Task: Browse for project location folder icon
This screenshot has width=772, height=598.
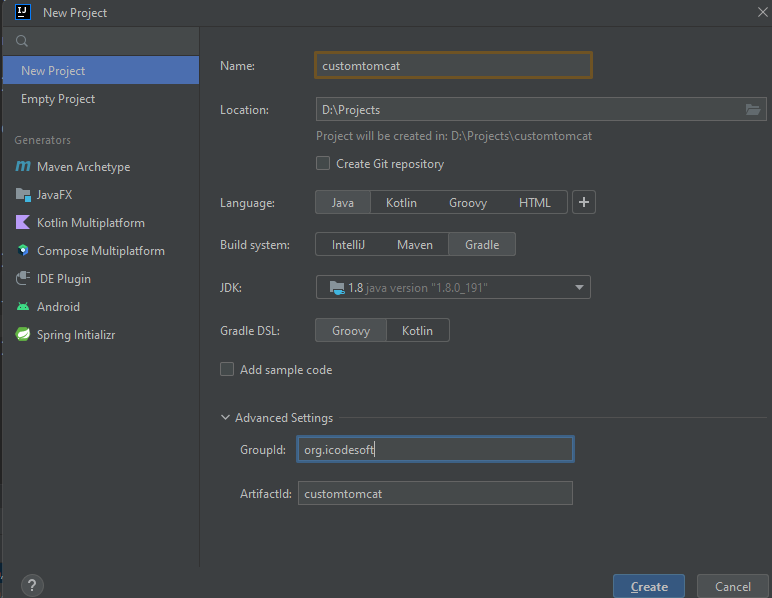Action: click(x=754, y=109)
